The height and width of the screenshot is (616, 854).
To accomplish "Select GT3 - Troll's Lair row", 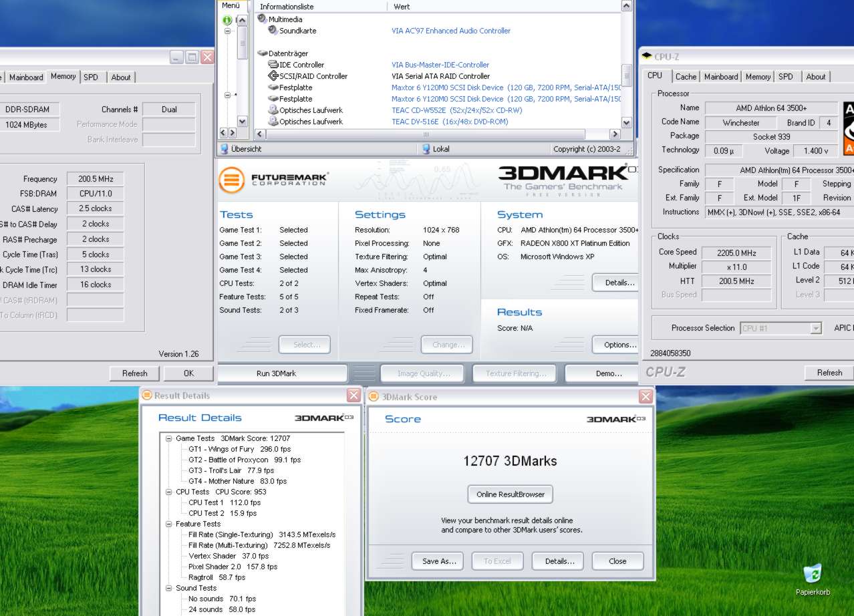I will pyautogui.click(x=231, y=470).
